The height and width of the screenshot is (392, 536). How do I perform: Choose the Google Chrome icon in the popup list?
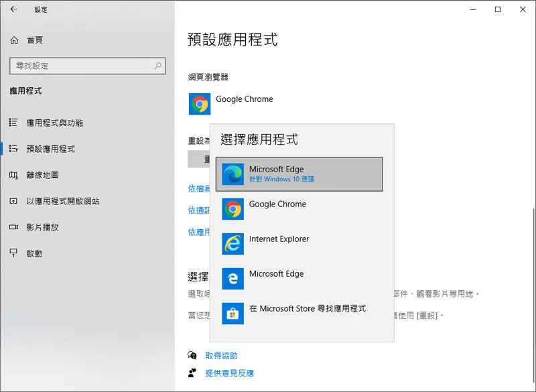pos(232,209)
